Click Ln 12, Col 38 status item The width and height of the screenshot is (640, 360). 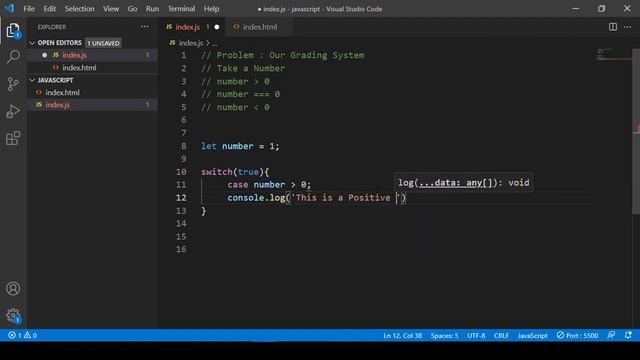[x=402, y=335]
